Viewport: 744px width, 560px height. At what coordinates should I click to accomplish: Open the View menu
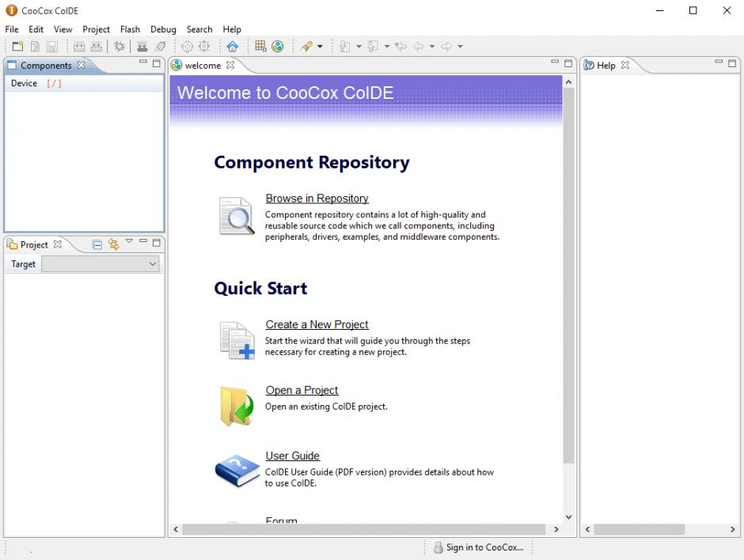point(63,29)
